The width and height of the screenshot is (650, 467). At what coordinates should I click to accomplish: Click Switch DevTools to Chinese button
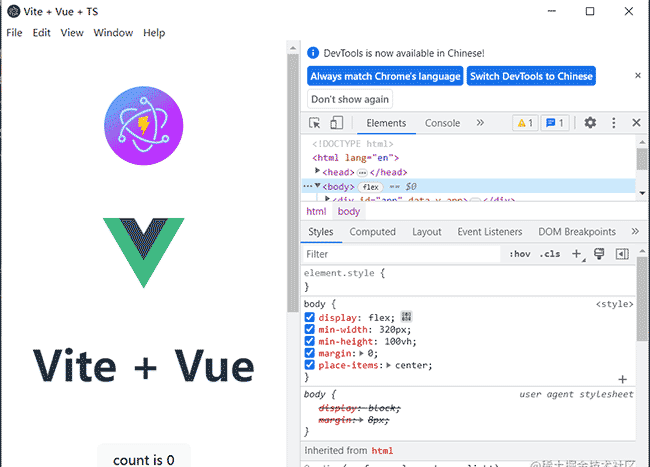click(x=531, y=76)
